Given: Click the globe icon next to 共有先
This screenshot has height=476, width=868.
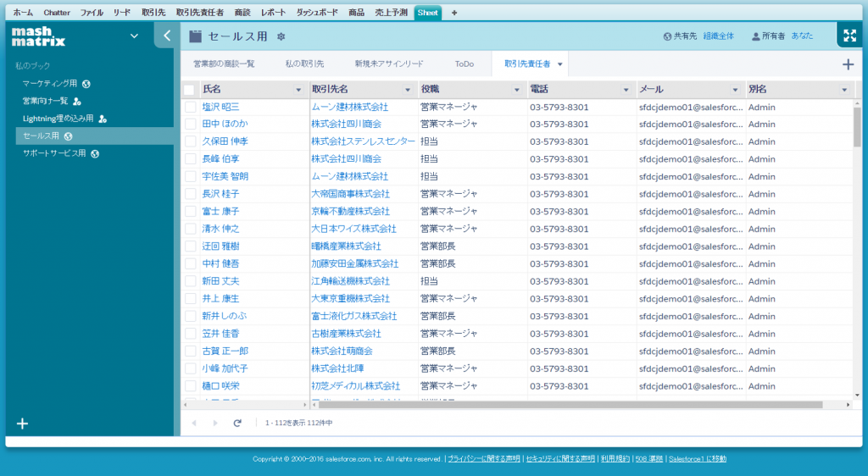Looking at the screenshot, I should pos(668,36).
